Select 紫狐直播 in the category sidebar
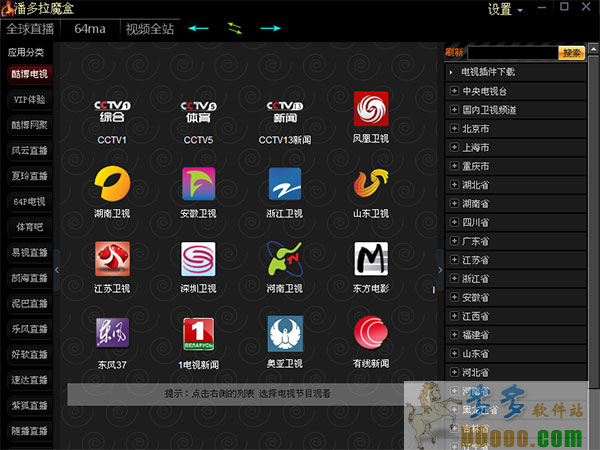The image size is (600, 450). [x=29, y=405]
